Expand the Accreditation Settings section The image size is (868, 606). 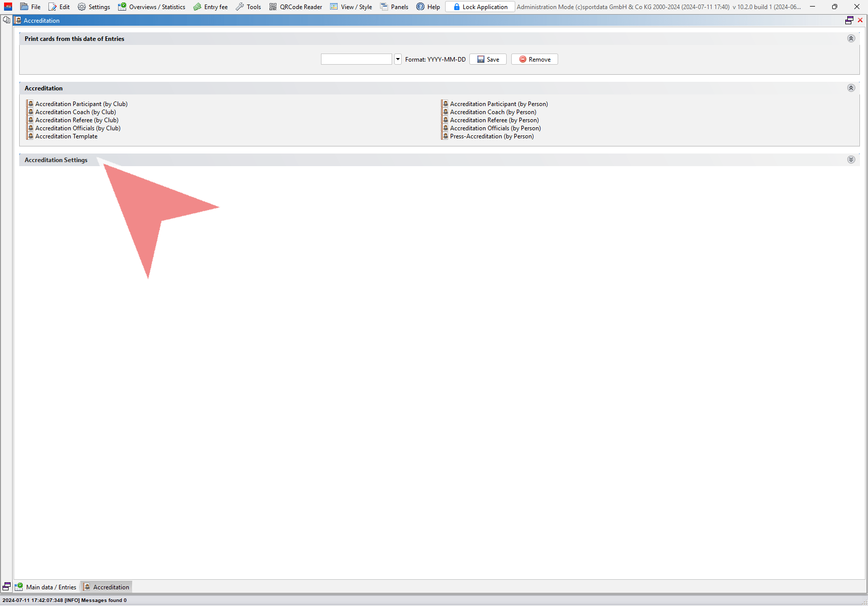(851, 160)
